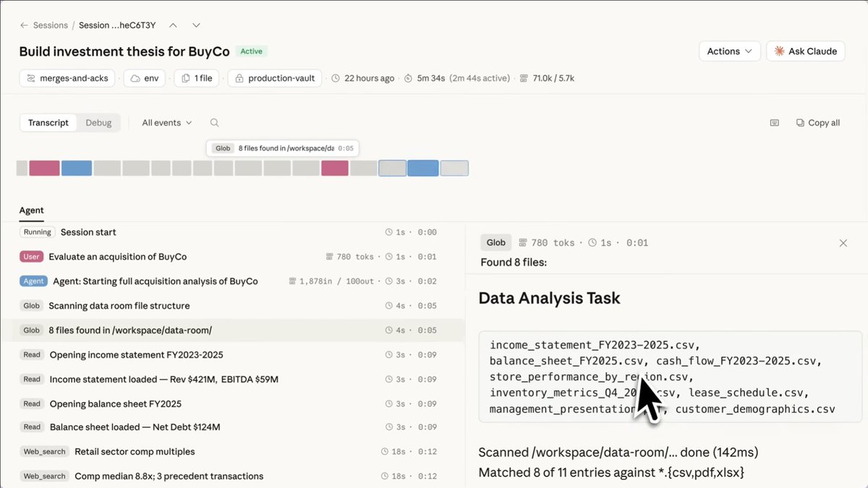Select the first pink block in timeline
Image resolution: width=868 pixels, height=488 pixels.
click(x=44, y=168)
